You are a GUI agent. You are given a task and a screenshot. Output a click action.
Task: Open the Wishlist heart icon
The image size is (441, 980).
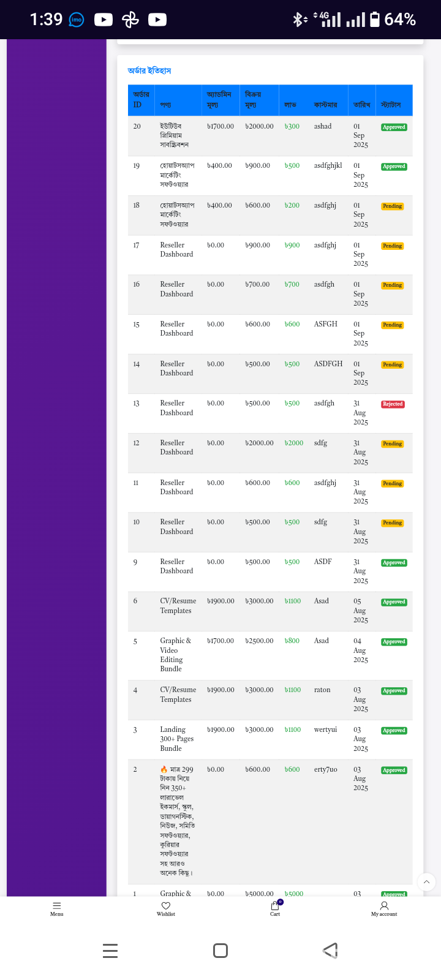pyautogui.click(x=165, y=905)
